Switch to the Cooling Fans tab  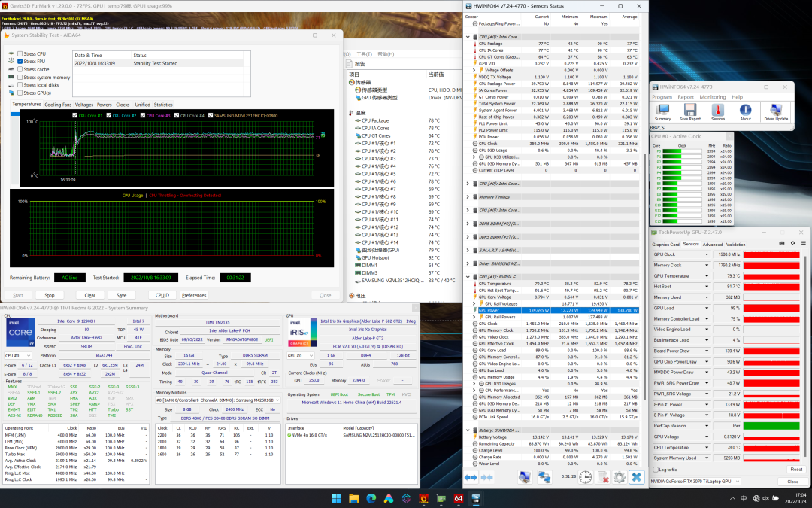58,105
